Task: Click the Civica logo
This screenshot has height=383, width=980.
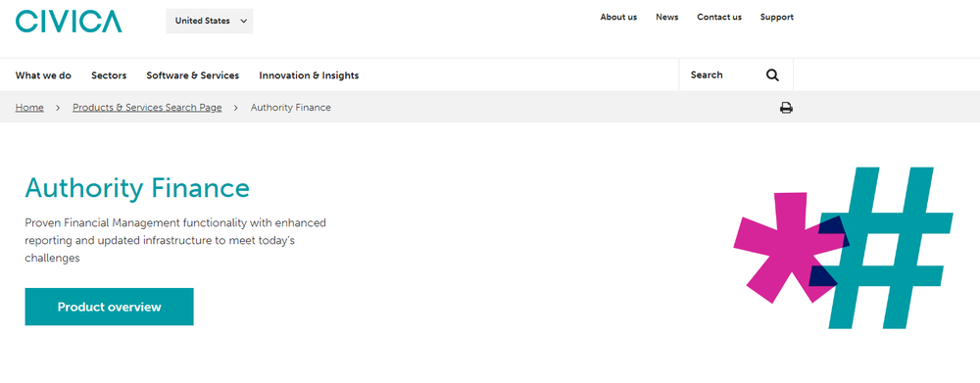Action: click(69, 21)
